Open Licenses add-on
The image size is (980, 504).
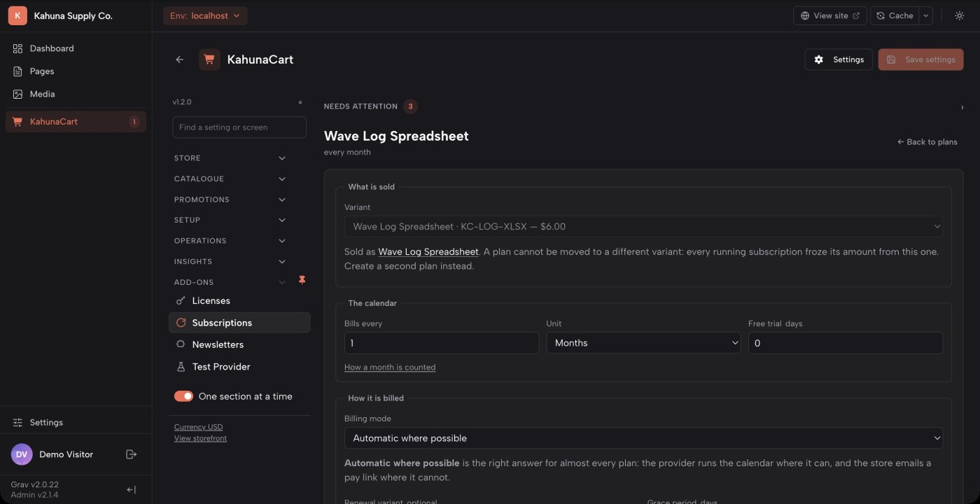pyautogui.click(x=239, y=301)
